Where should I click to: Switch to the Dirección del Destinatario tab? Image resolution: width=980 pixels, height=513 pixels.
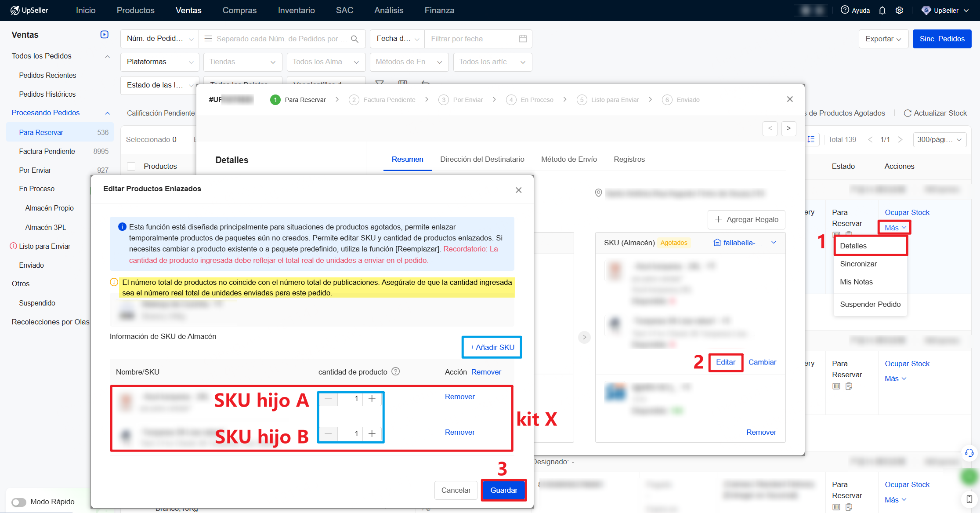pos(482,159)
